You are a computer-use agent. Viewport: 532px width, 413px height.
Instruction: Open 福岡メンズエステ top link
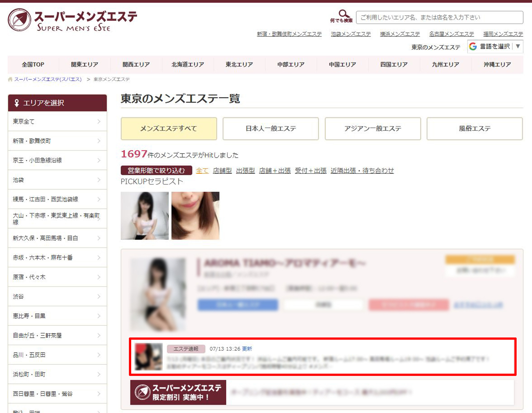pos(503,34)
